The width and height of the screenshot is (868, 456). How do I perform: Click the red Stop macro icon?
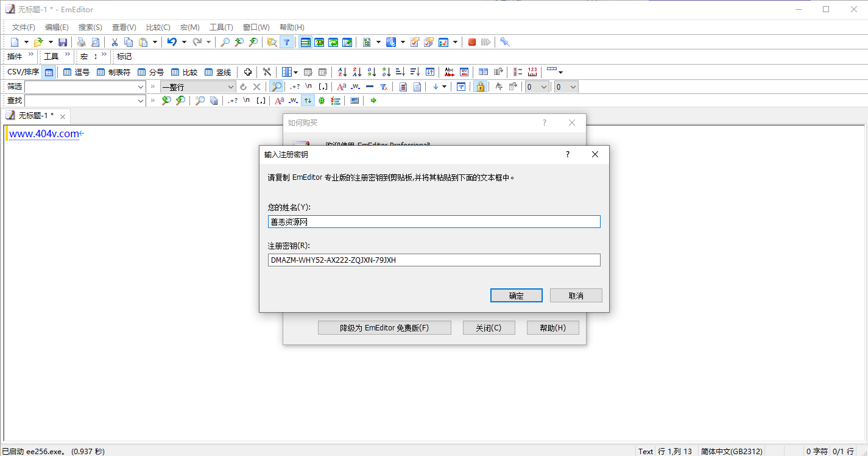472,42
